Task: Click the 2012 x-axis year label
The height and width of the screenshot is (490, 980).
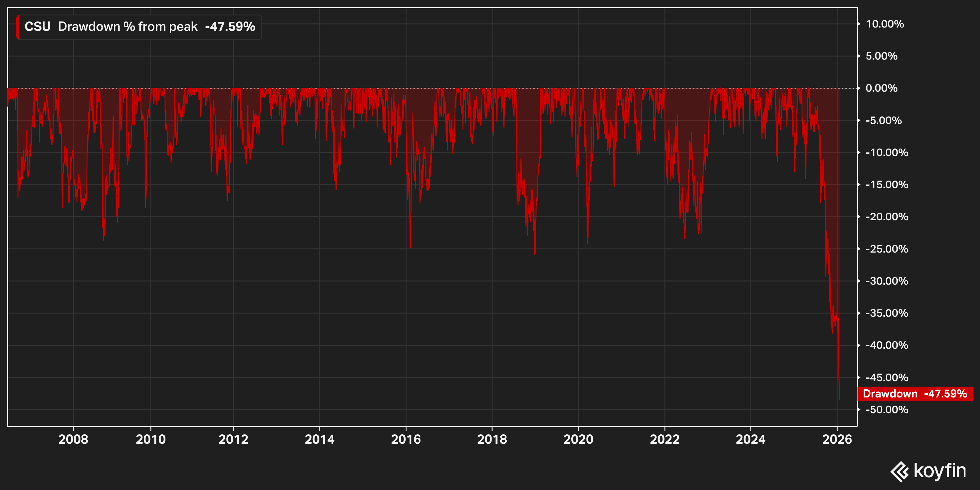Action: click(x=233, y=439)
